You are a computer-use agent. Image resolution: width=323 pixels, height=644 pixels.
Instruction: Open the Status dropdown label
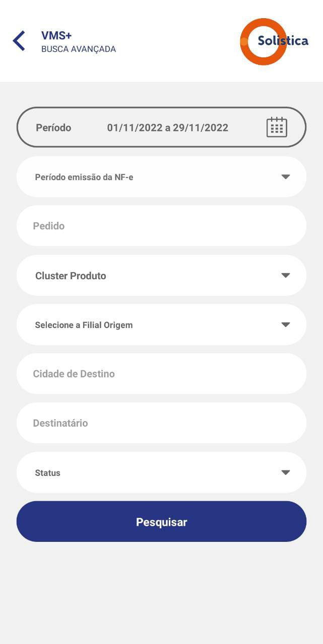47,473
